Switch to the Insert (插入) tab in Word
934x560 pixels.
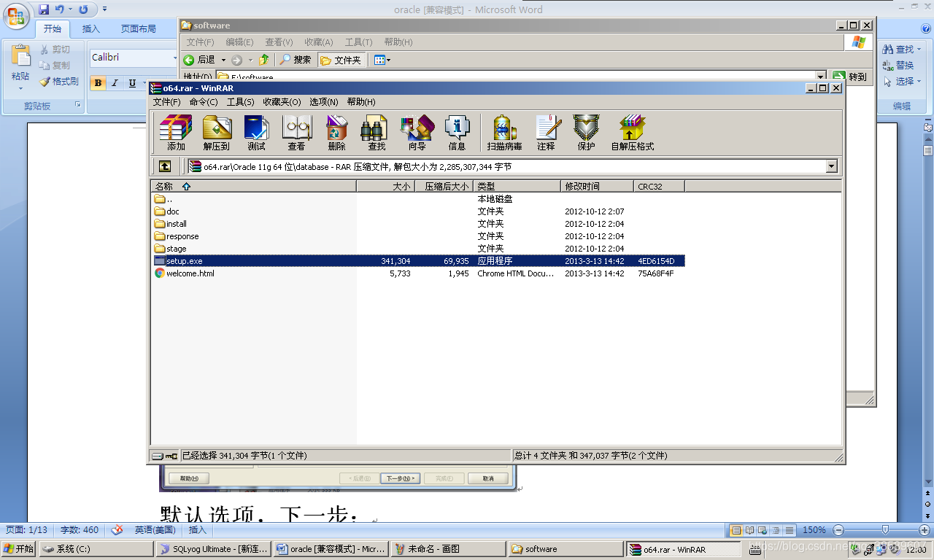tap(90, 29)
